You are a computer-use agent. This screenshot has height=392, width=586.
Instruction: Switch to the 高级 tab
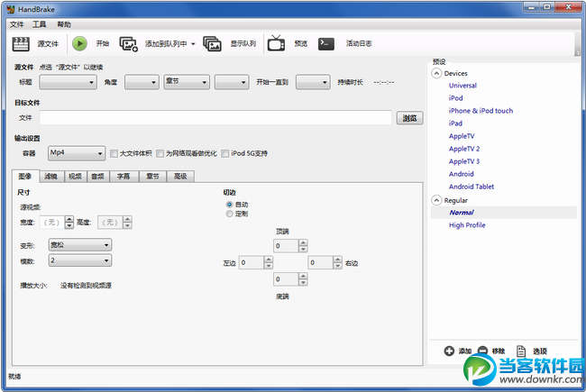(x=180, y=177)
